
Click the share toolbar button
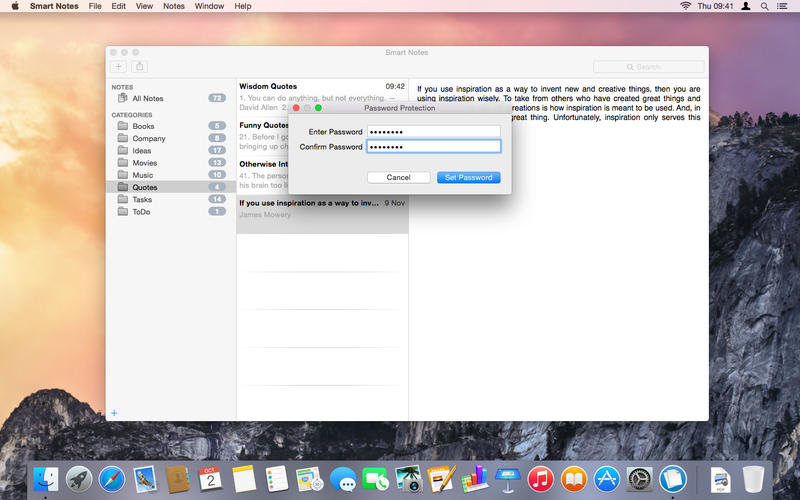click(139, 66)
